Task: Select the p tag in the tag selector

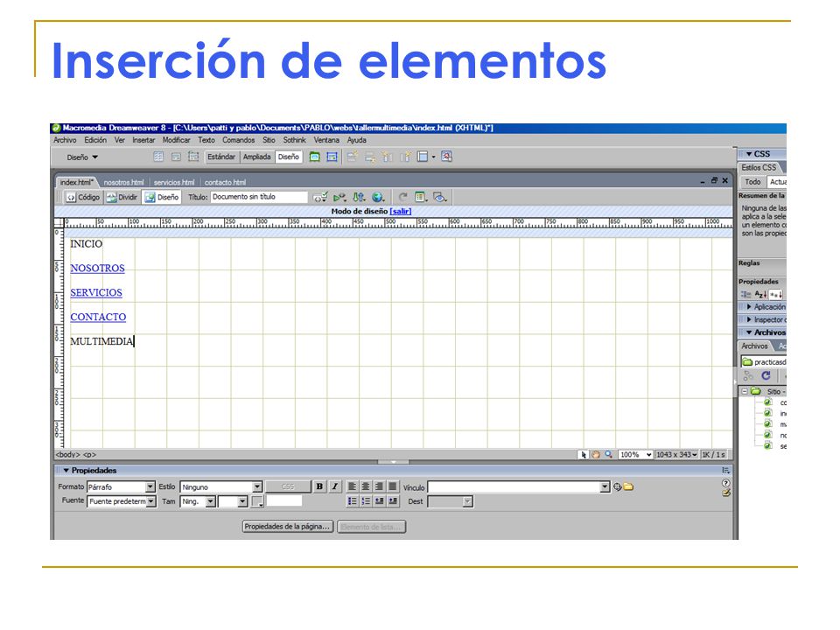Action: pyautogui.click(x=89, y=454)
